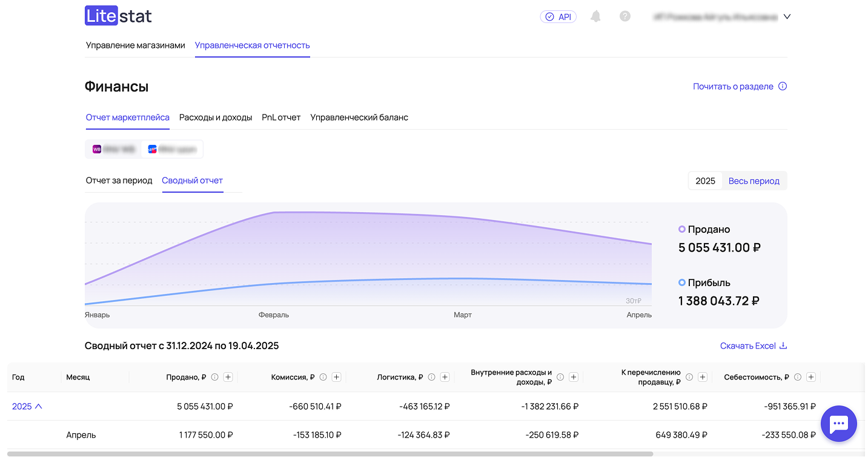Click the Litestat logo
Viewport: 868px width, 457px height.
pos(118,16)
